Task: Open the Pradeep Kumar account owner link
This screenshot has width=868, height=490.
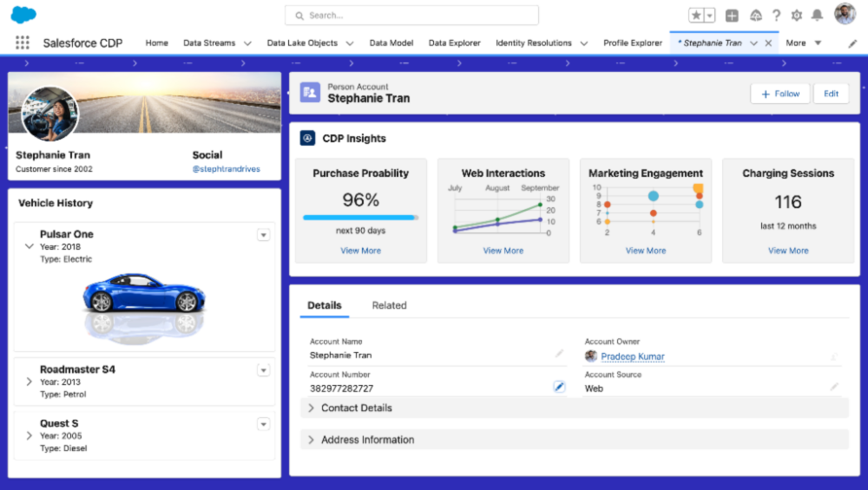Action: (633, 356)
